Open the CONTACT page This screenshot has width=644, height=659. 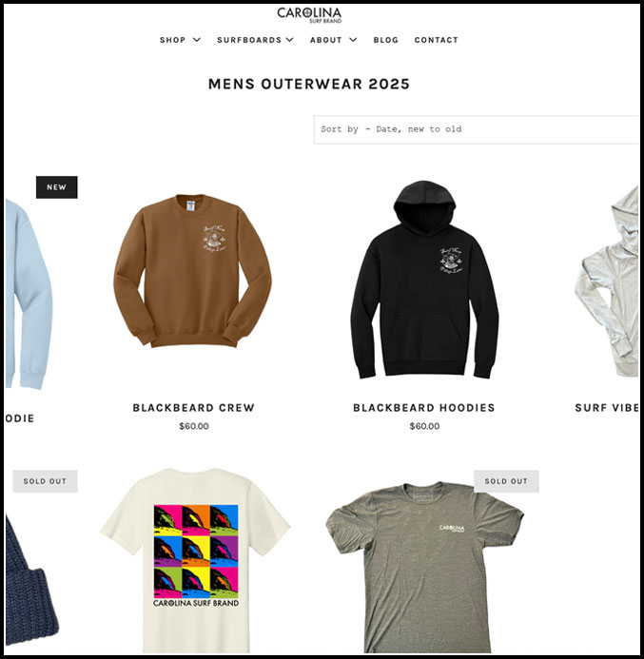(437, 40)
